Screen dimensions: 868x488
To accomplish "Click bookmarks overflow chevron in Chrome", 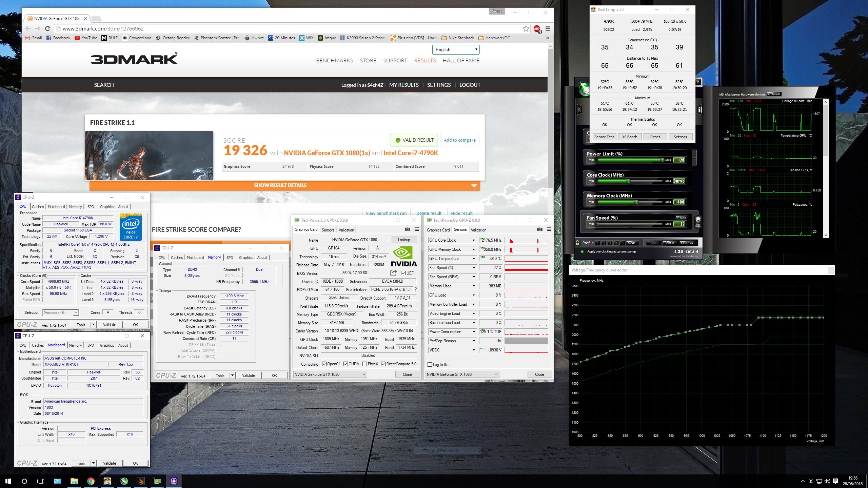I will pos(548,38).
